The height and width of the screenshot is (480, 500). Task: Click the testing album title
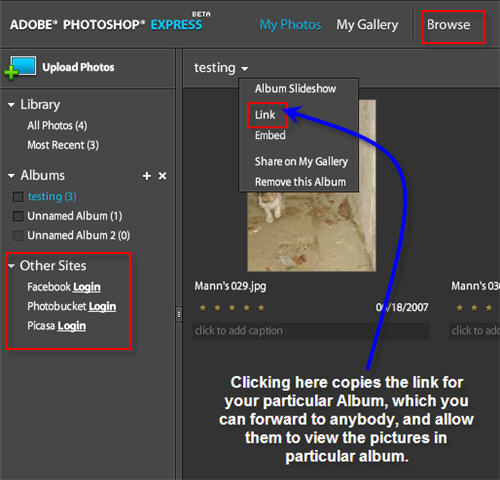click(x=215, y=68)
